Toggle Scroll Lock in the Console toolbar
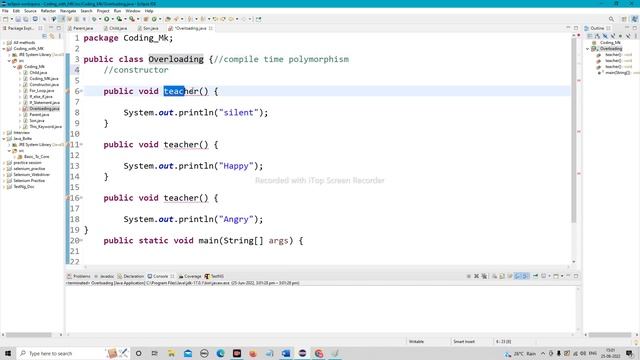This screenshot has height=360, width=640. (x=502, y=276)
